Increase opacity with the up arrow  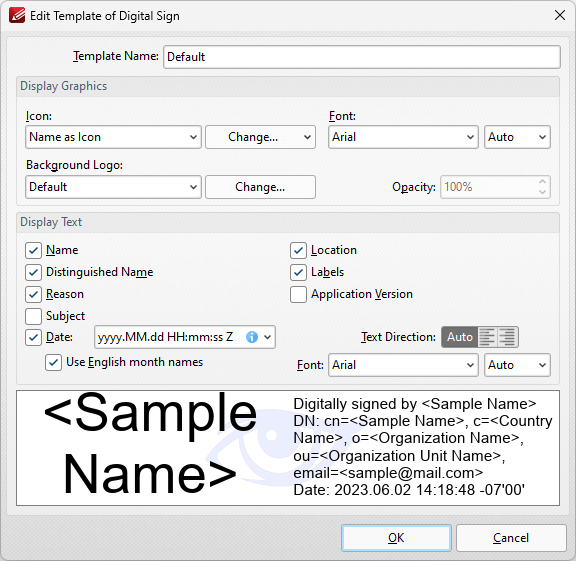click(542, 181)
